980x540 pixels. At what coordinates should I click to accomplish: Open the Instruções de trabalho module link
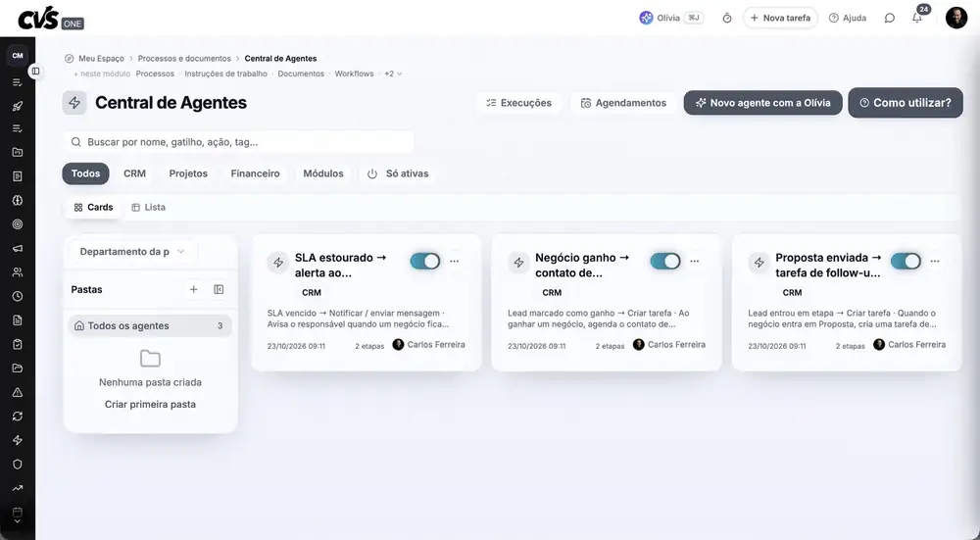(x=225, y=74)
